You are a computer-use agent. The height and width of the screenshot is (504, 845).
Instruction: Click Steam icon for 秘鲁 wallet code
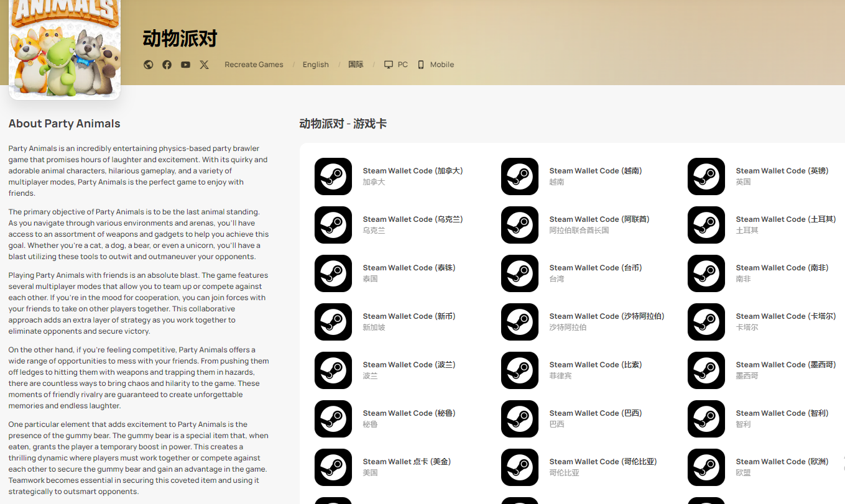coord(333,419)
